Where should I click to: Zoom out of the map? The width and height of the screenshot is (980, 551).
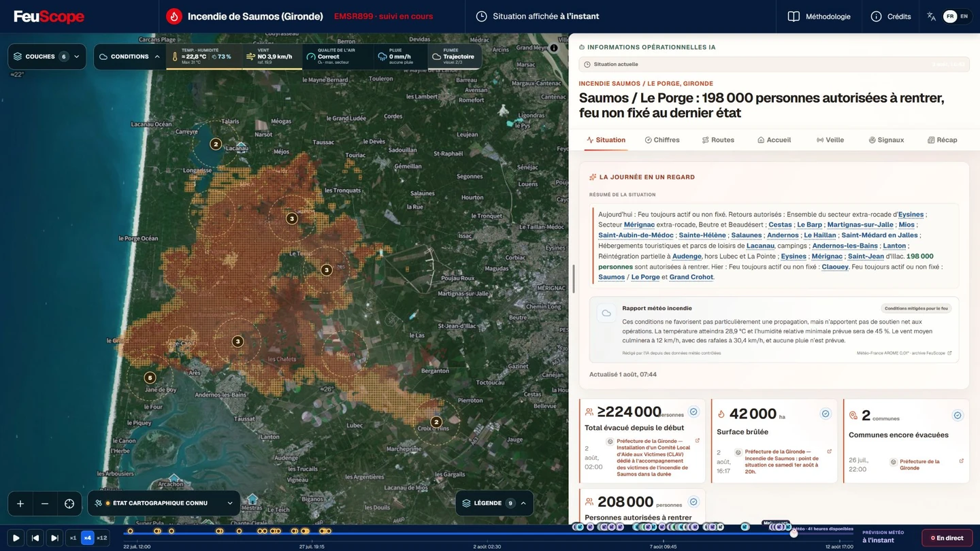(x=45, y=503)
